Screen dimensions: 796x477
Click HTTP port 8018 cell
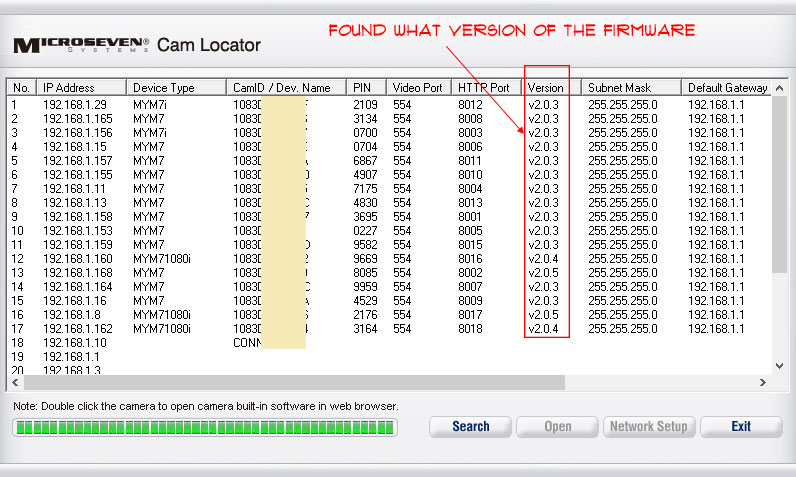(471, 329)
